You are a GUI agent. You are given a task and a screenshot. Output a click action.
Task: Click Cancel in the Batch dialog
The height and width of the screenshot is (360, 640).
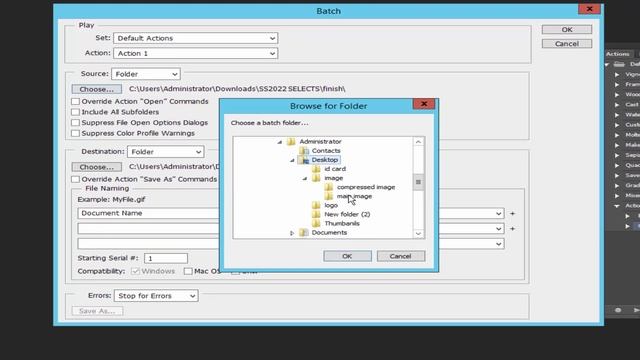[x=567, y=44]
